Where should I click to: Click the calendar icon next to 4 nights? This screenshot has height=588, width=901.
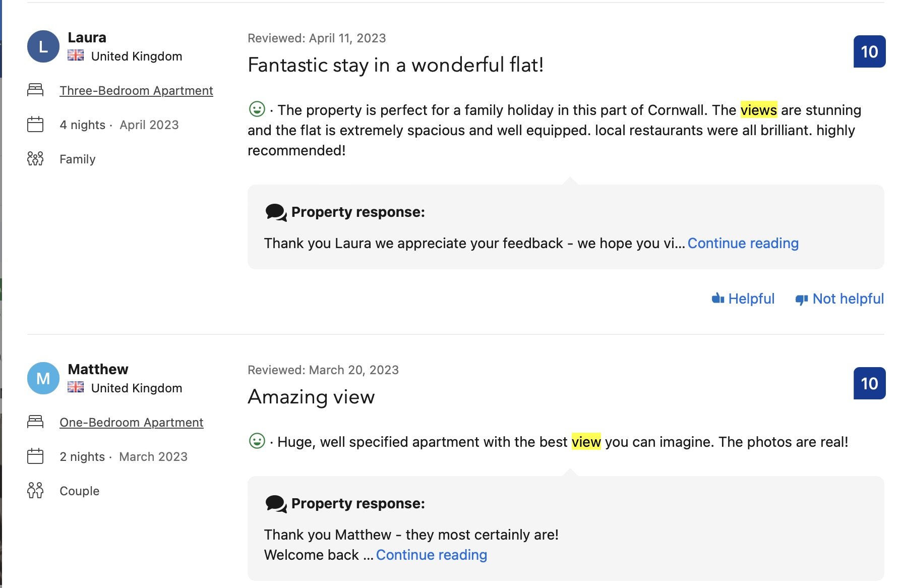click(x=35, y=124)
